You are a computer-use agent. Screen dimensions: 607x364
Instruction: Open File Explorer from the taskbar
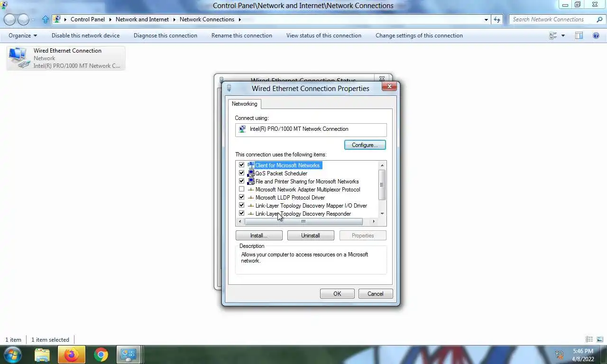(x=42, y=355)
